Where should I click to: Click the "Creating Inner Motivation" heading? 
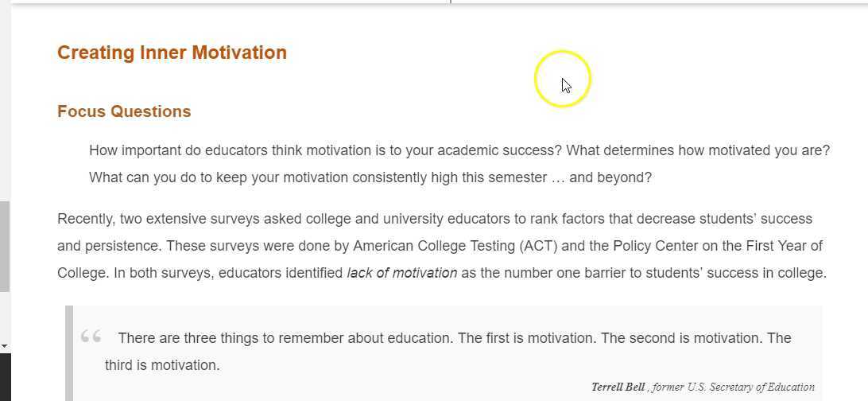coord(172,53)
